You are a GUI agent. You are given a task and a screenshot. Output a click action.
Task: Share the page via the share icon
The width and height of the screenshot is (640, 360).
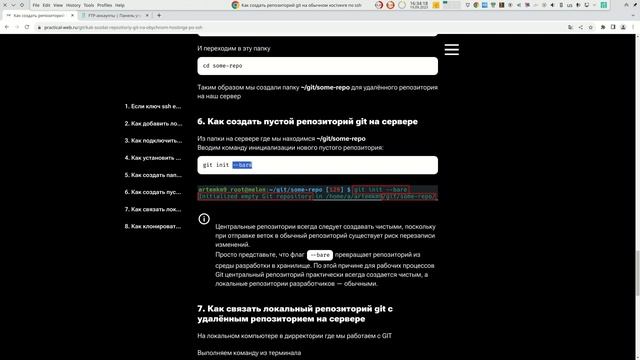click(580, 27)
